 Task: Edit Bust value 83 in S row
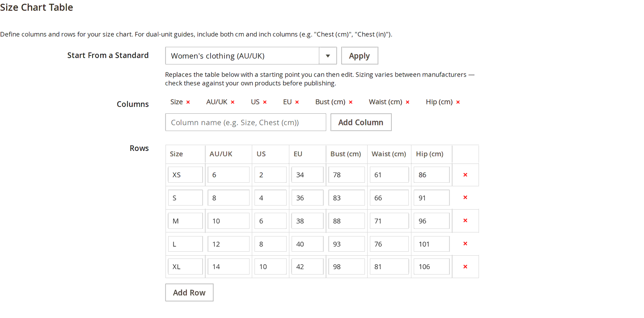click(347, 198)
